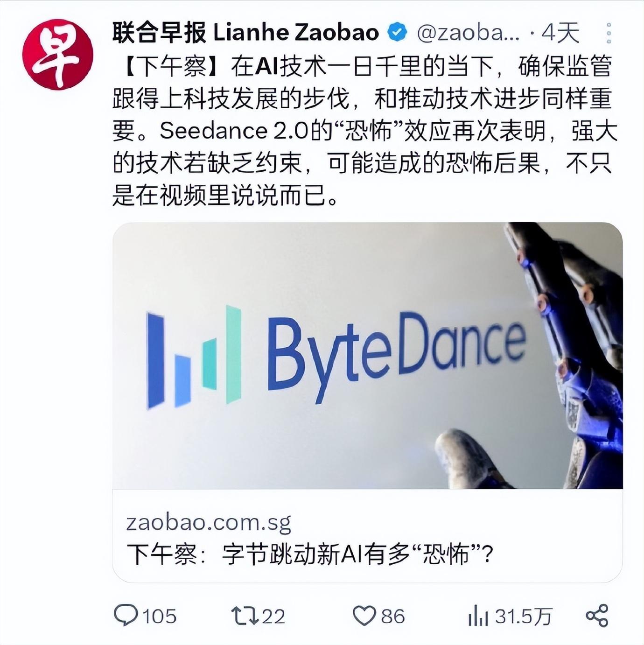The height and width of the screenshot is (645, 644).
Task: Click the @zaoba... handle
Action: 468,33
